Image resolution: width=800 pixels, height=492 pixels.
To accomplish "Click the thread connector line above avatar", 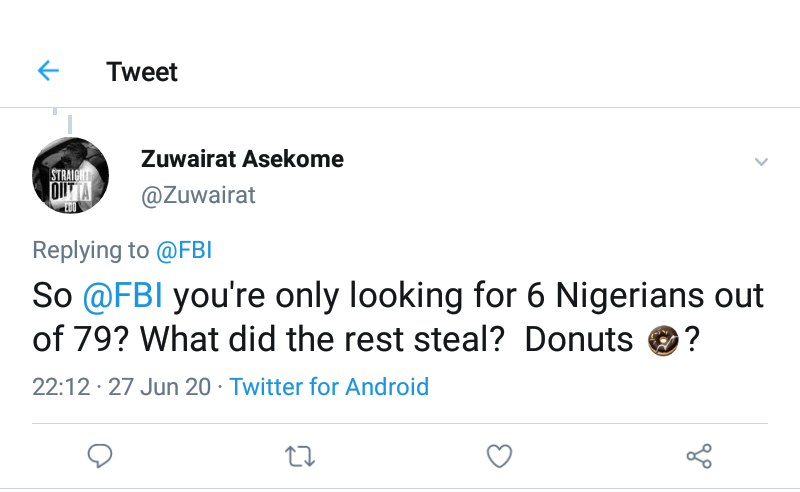I will (x=70, y=122).
